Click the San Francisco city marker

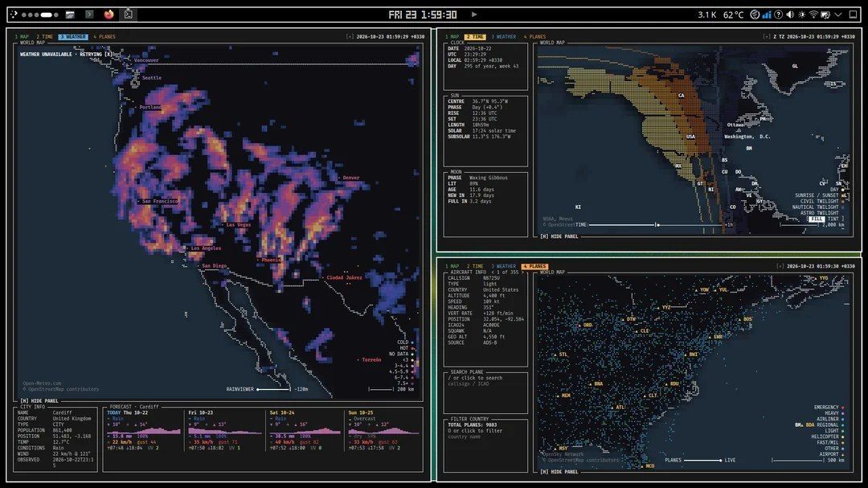tap(158, 201)
